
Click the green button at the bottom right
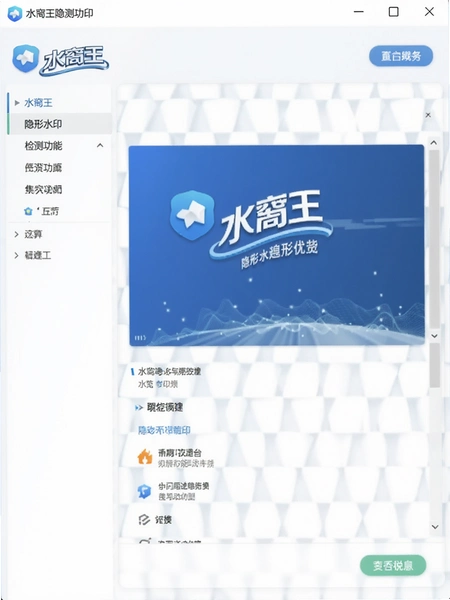pos(393,565)
